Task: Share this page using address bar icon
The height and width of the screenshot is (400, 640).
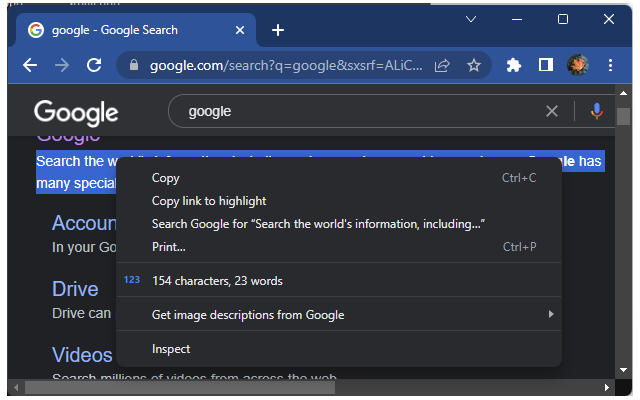Action: coord(442,65)
